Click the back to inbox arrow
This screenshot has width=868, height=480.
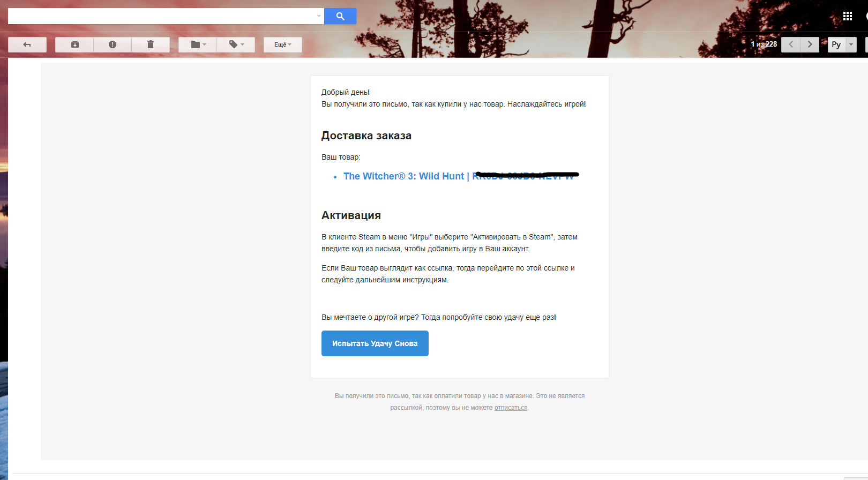[x=27, y=44]
